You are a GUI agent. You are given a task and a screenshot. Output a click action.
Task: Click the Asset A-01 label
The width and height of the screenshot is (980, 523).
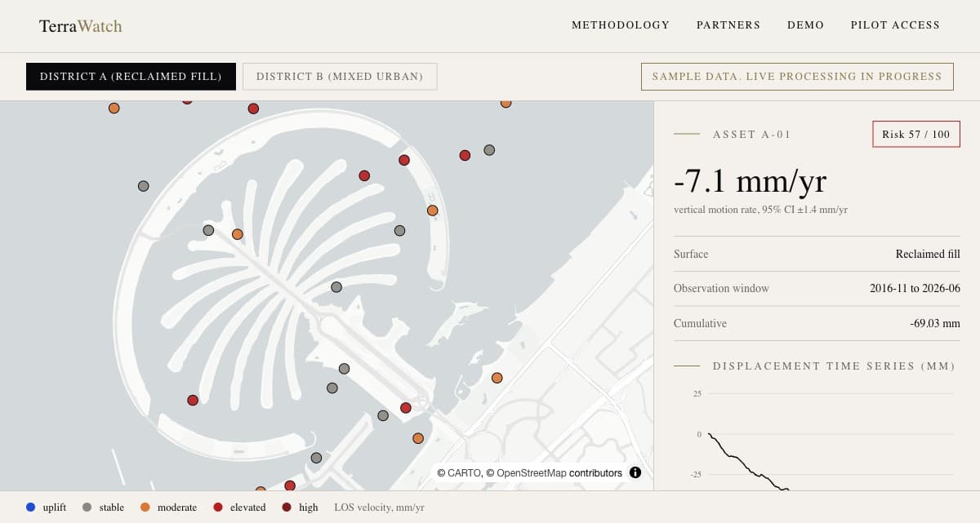[x=752, y=135]
